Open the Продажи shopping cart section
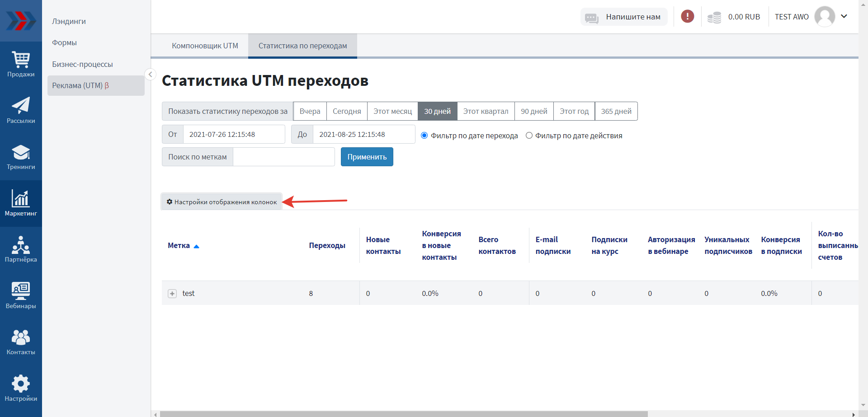Image resolution: width=868 pixels, height=417 pixels. pos(21,65)
